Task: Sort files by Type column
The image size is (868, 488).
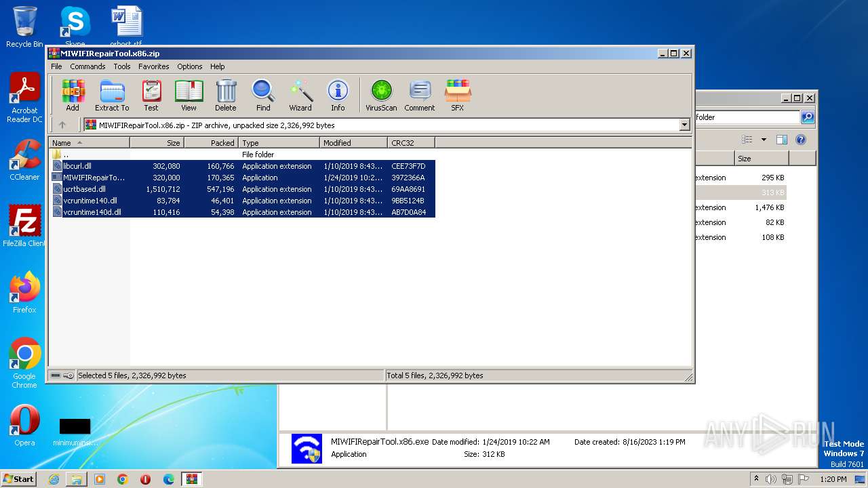Action: click(x=279, y=142)
